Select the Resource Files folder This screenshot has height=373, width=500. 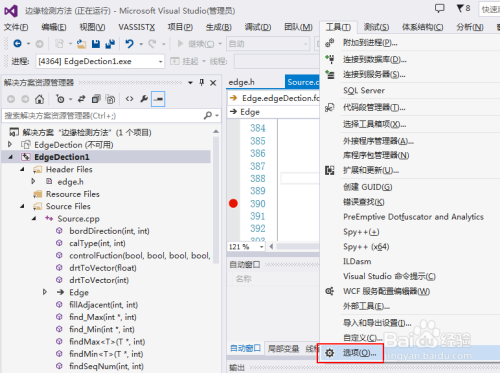tap(73, 194)
